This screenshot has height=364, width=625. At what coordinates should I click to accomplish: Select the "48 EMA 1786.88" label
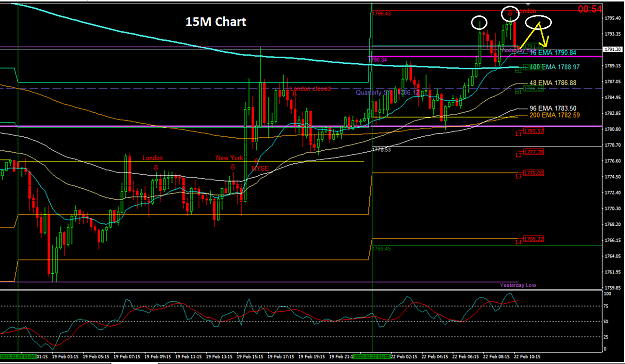point(552,83)
